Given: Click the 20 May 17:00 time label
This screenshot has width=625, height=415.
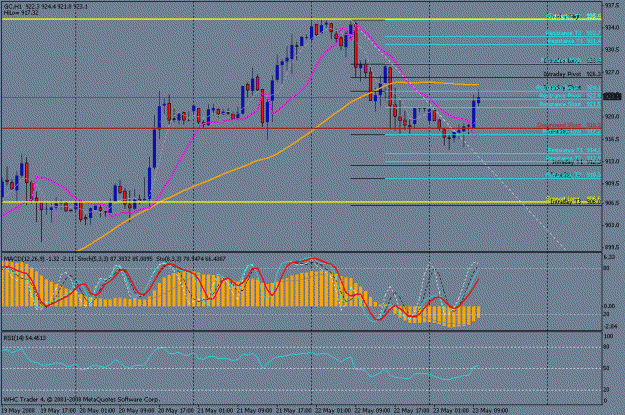Looking at the screenshot, I should tap(176, 411).
